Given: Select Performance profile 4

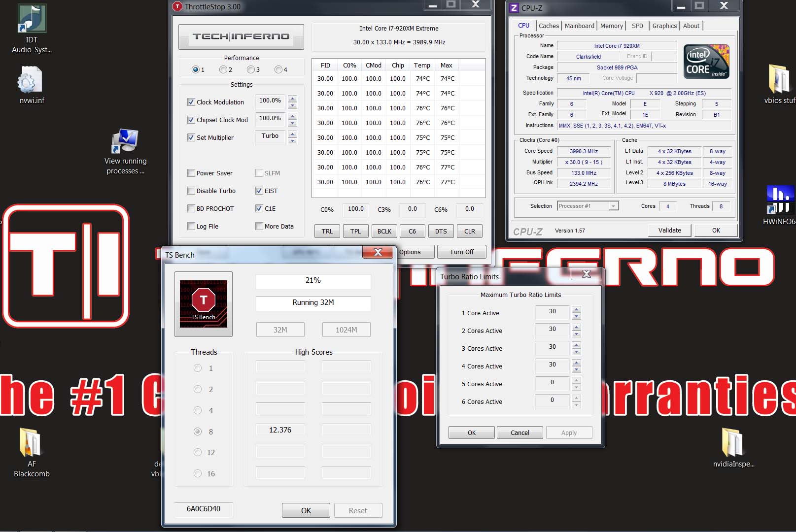Looking at the screenshot, I should (x=279, y=70).
